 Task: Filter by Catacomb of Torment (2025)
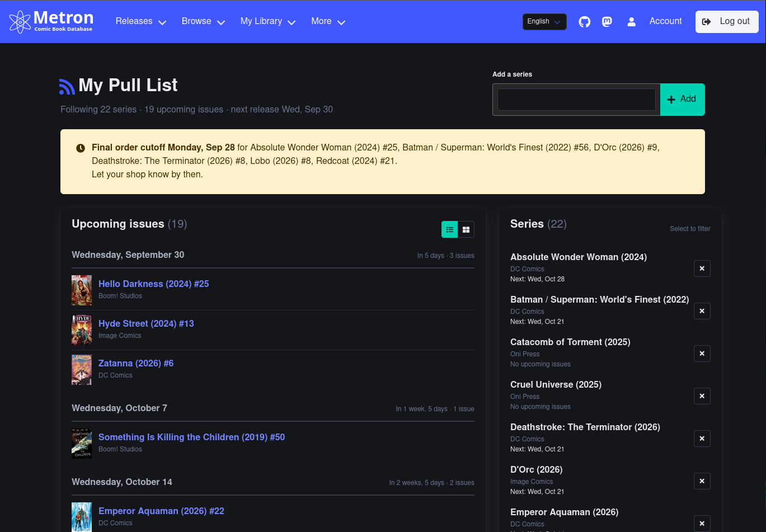[x=570, y=342]
